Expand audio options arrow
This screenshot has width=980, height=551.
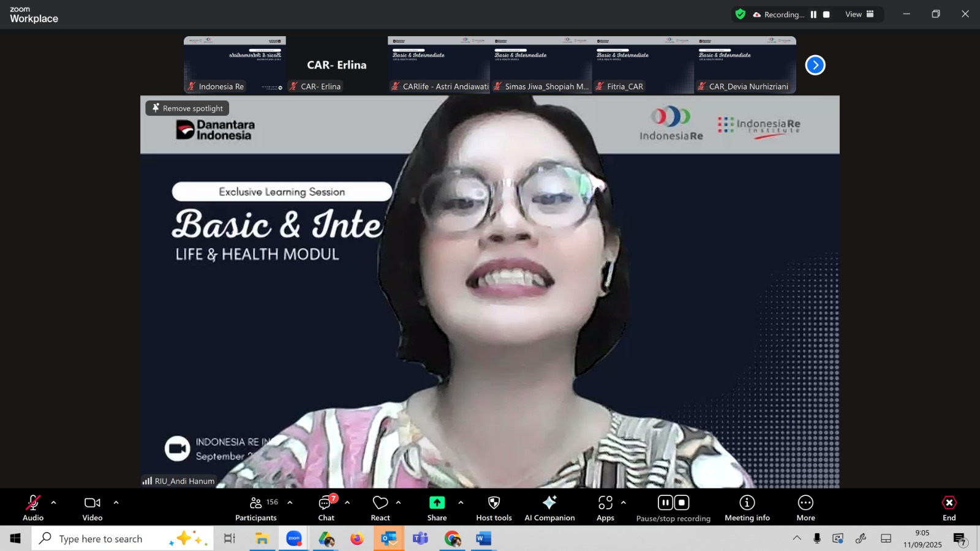pyautogui.click(x=54, y=503)
